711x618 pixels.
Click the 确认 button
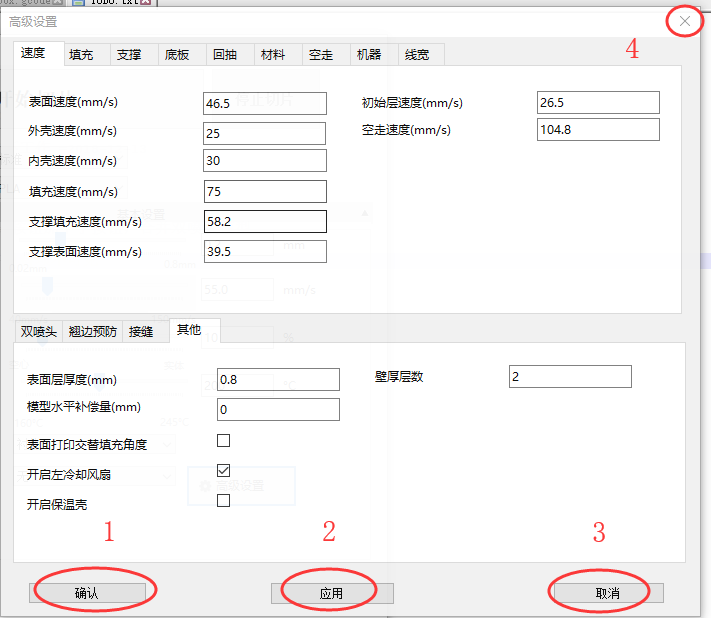tap(87, 593)
